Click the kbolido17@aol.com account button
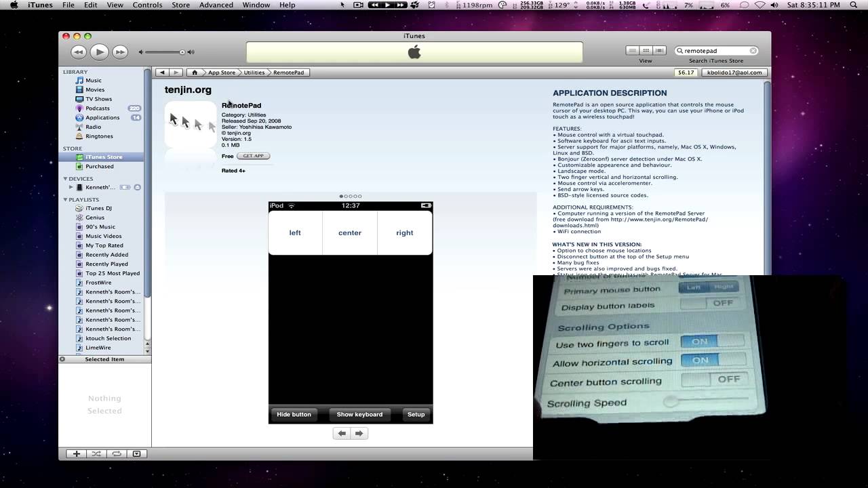The height and width of the screenshot is (488, 868). (x=734, y=73)
